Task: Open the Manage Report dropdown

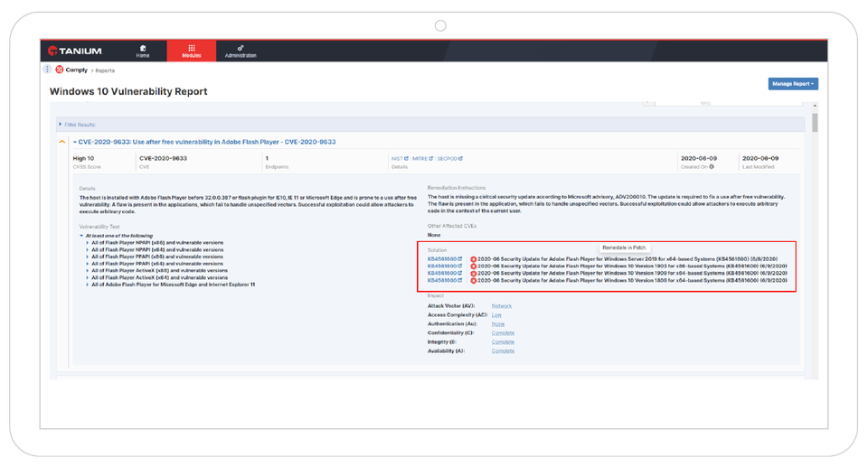Action: [792, 84]
